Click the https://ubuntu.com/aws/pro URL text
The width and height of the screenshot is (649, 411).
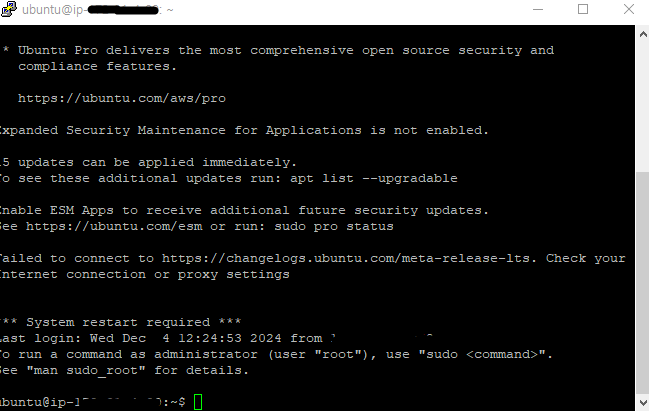tap(122, 99)
